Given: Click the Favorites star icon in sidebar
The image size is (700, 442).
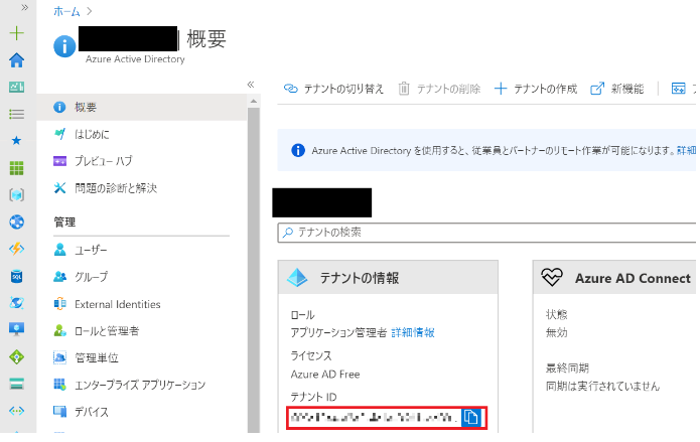Looking at the screenshot, I should (17, 141).
